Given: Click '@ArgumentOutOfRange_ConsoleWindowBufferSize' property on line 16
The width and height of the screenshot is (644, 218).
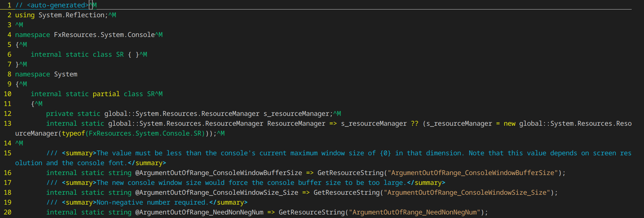Looking at the screenshot, I should click(x=219, y=173).
